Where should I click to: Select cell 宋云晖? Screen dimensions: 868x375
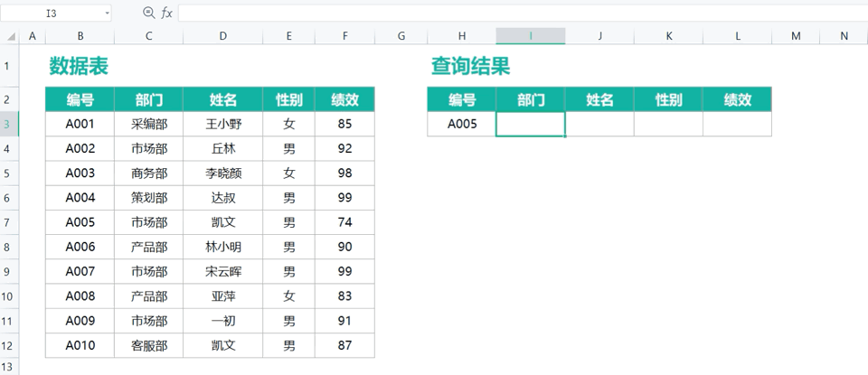point(223,272)
